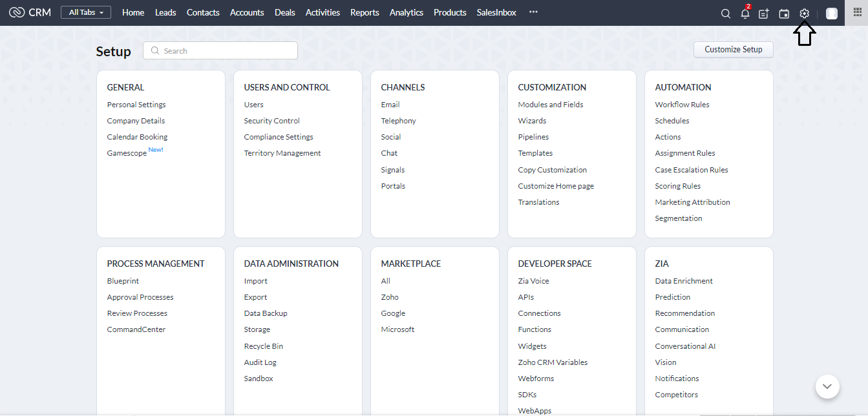Open the Accounts tab
This screenshot has height=416, width=868.
tap(247, 12)
